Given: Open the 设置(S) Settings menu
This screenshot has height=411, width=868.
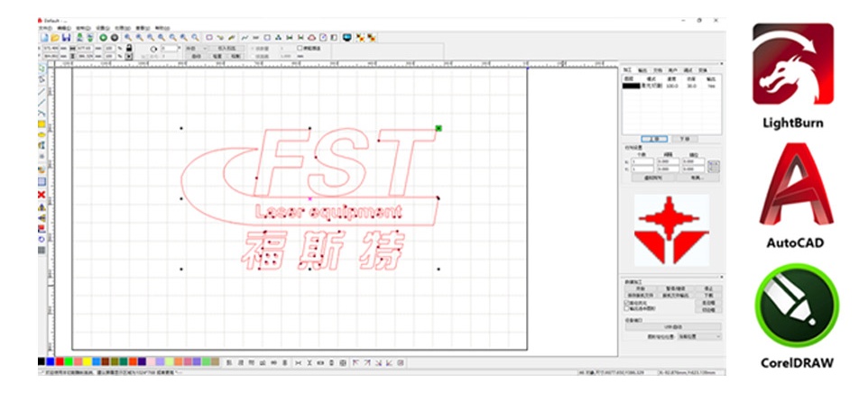Looking at the screenshot, I should [x=103, y=28].
